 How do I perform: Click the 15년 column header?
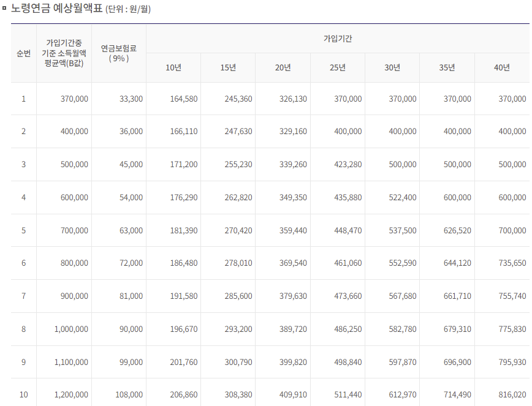click(228, 68)
